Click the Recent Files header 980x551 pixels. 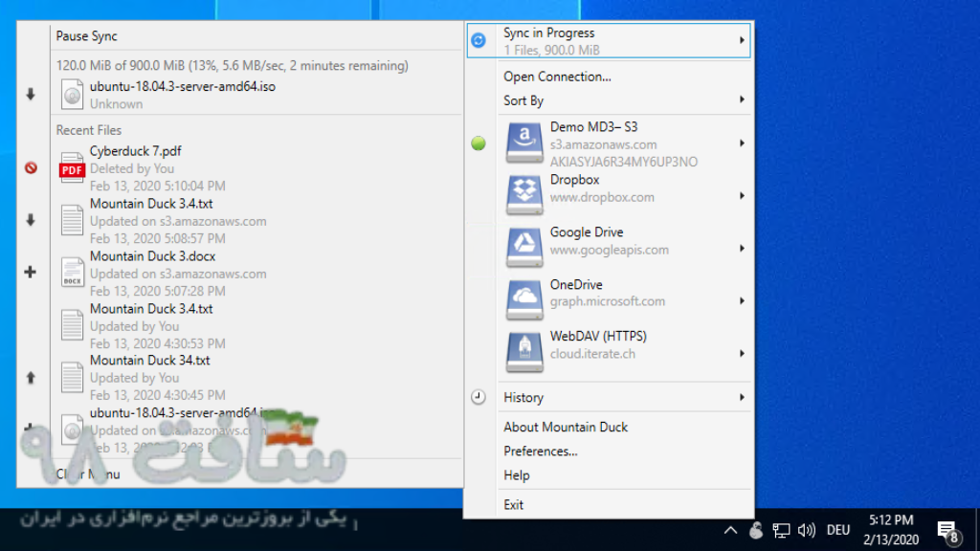pyautogui.click(x=89, y=130)
